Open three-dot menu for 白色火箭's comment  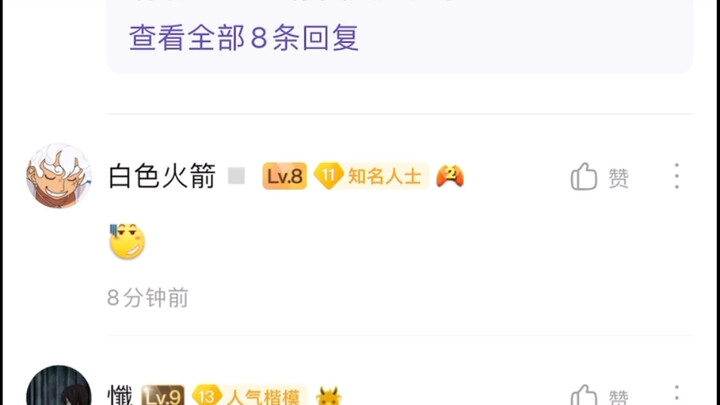pyautogui.click(x=676, y=176)
